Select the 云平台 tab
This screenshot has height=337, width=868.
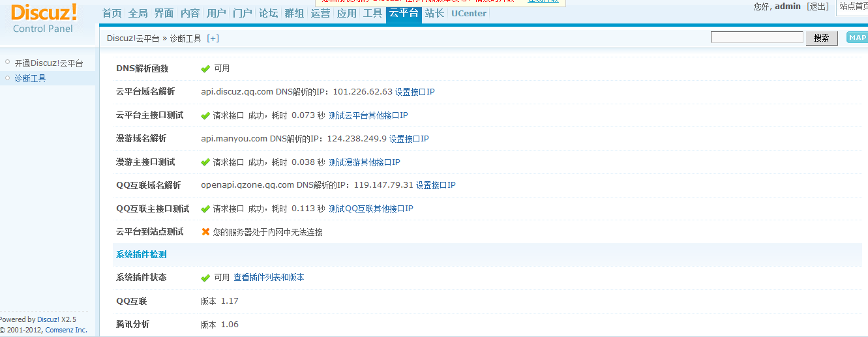404,13
